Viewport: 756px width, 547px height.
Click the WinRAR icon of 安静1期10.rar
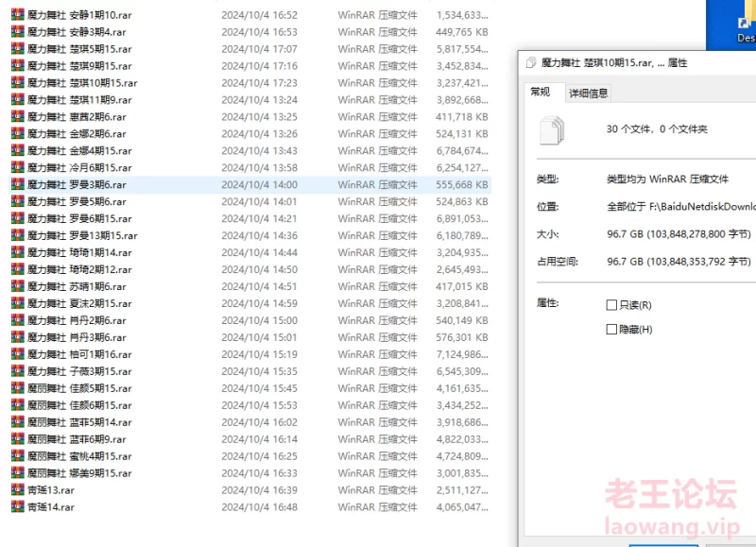click(x=18, y=14)
